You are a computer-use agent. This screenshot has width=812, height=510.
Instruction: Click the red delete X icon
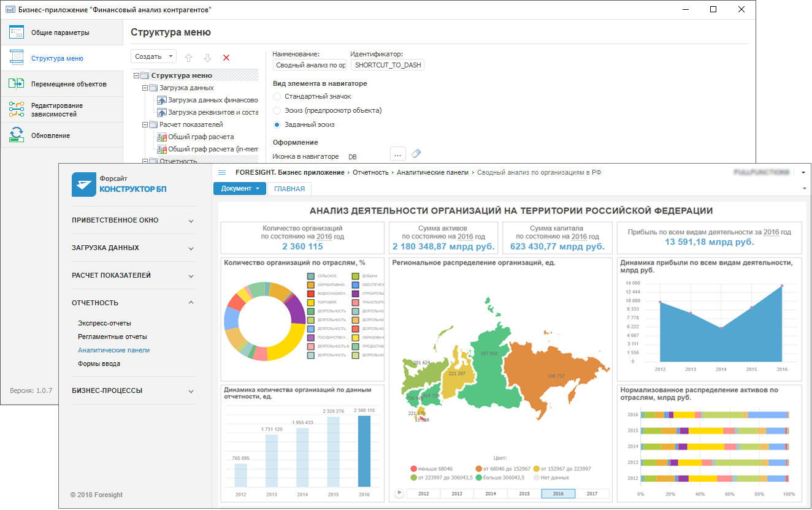pos(226,58)
